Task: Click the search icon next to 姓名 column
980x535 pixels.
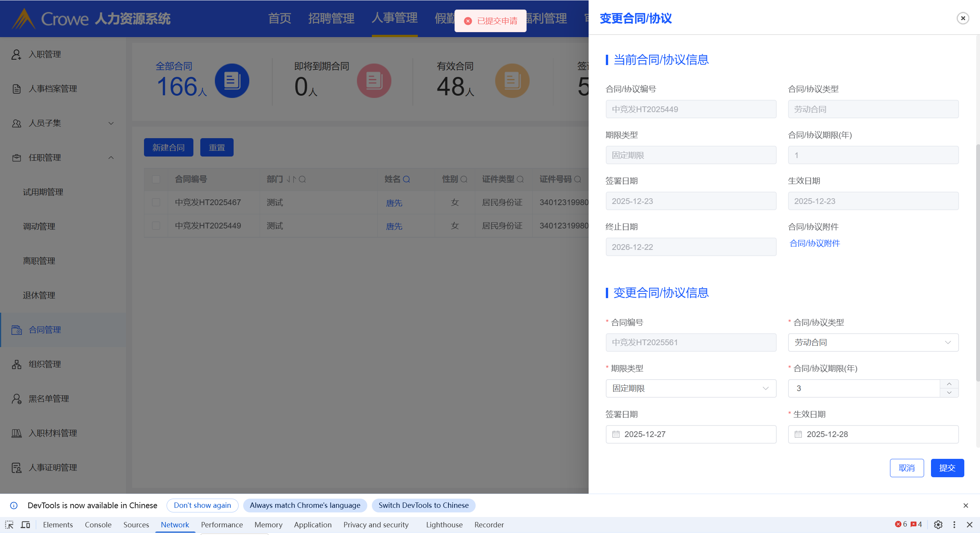Action: 406,179
